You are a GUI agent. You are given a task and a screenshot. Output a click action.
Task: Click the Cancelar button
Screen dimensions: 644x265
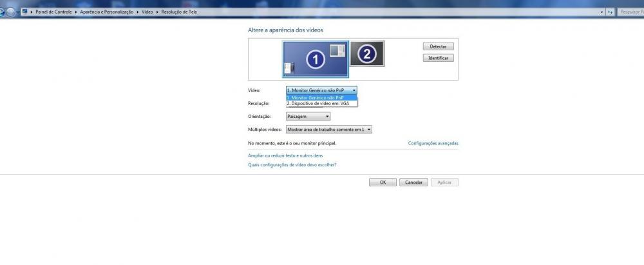coord(413,182)
